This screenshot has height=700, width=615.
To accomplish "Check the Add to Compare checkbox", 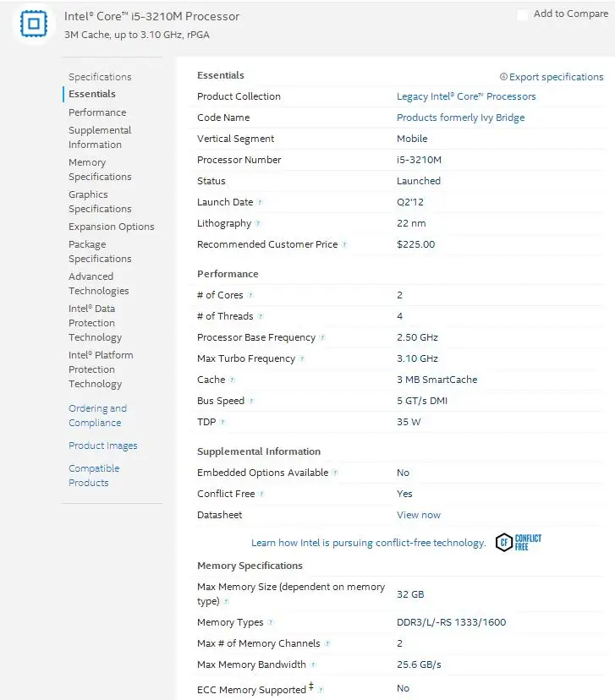I will pos(522,14).
